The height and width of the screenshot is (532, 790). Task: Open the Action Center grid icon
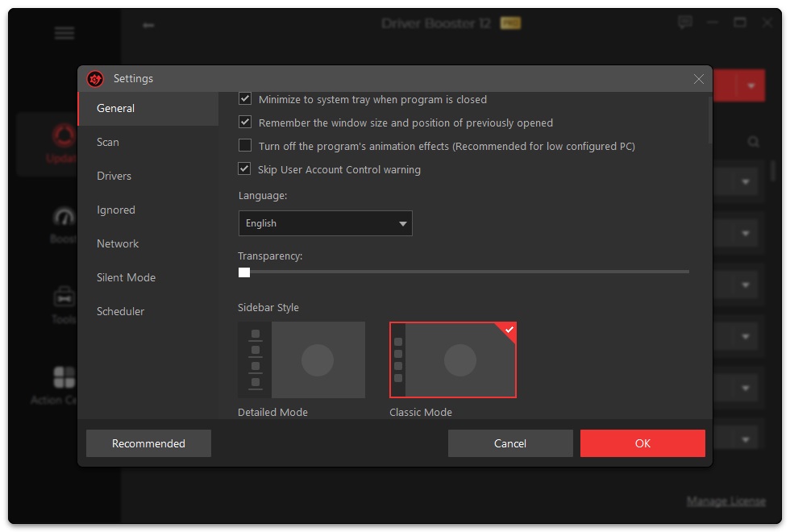(64, 377)
